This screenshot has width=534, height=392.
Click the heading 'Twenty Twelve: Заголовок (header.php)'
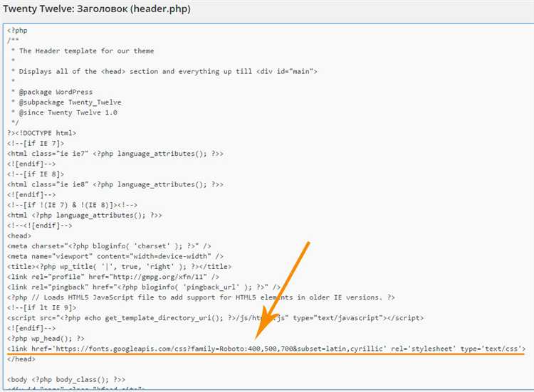[97, 9]
